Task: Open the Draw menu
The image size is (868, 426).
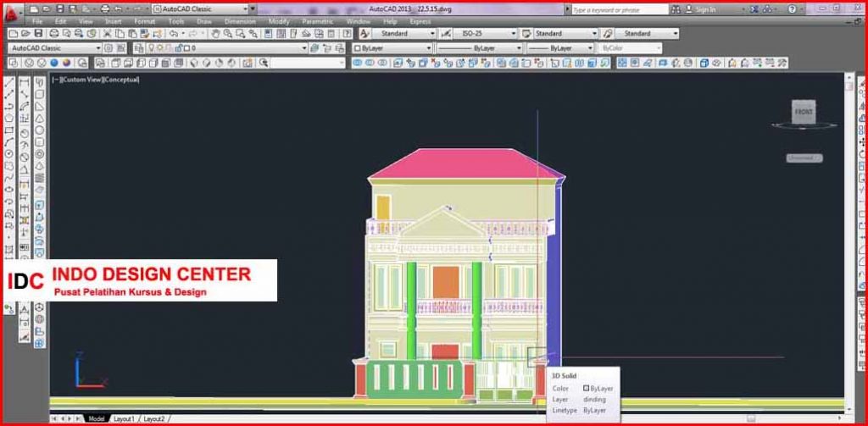Action: coord(204,21)
